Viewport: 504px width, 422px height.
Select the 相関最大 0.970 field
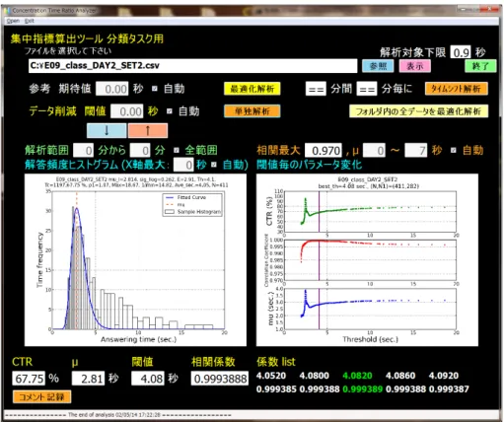(324, 151)
